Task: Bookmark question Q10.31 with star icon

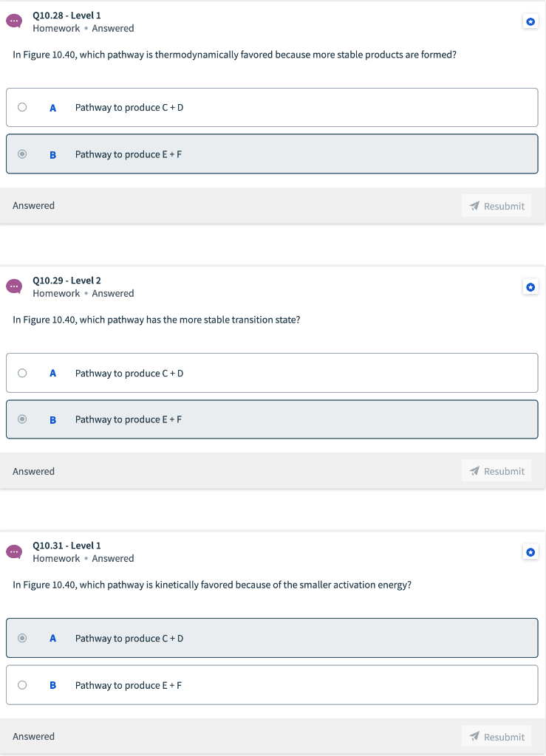Action: [530, 552]
